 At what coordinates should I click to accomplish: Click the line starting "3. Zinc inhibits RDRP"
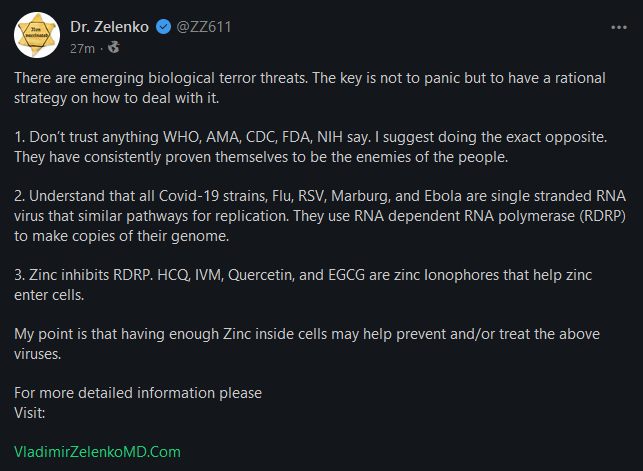pos(312,275)
